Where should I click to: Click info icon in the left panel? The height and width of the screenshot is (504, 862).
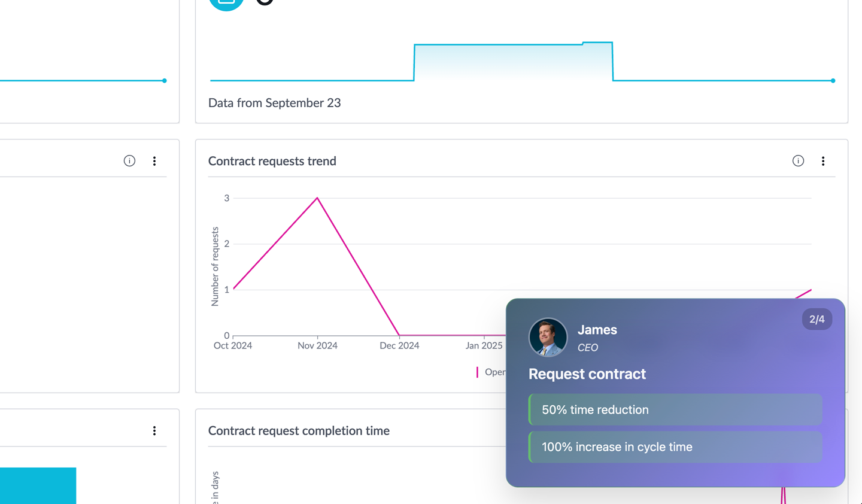(x=129, y=161)
